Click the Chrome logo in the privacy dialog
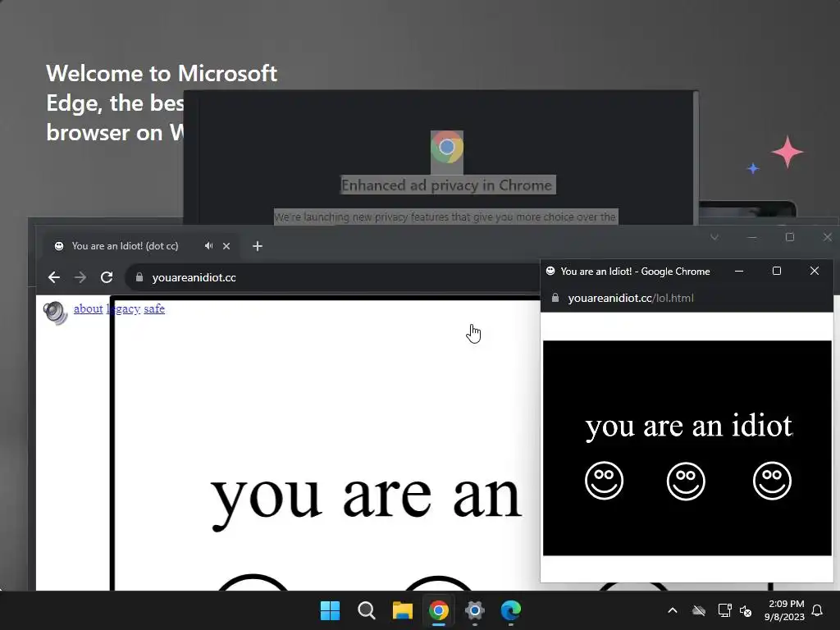This screenshot has height=630, width=840. coord(447,147)
